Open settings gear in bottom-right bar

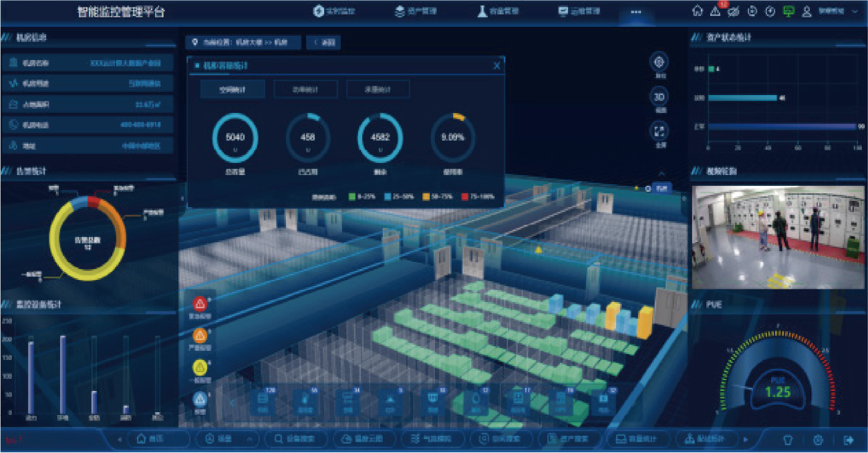pyautogui.click(x=818, y=440)
